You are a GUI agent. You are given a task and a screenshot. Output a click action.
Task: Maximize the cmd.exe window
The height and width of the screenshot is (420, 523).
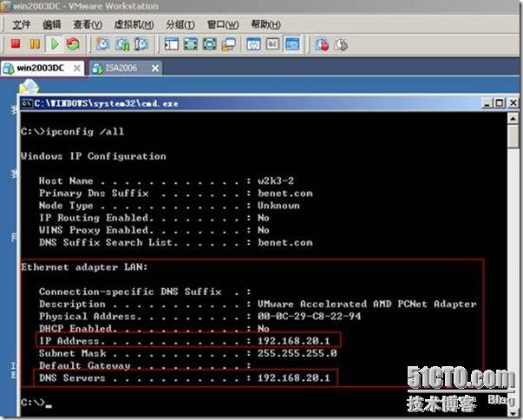point(500,103)
